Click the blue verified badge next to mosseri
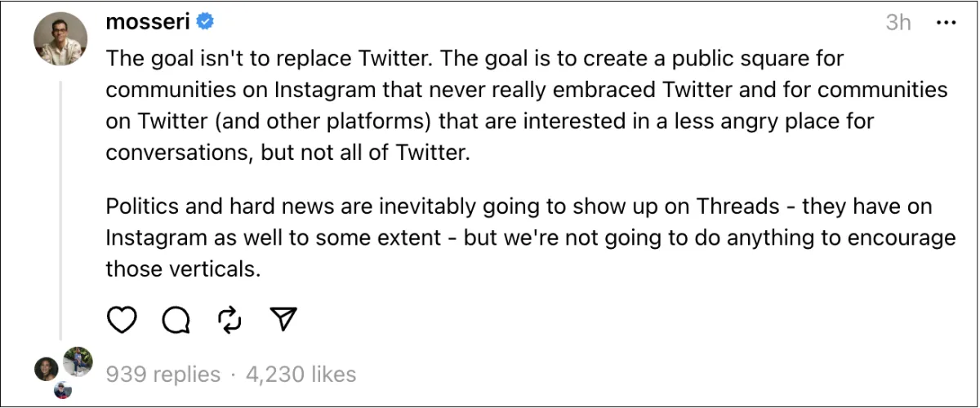Viewport: 980px width, 408px height. (205, 23)
